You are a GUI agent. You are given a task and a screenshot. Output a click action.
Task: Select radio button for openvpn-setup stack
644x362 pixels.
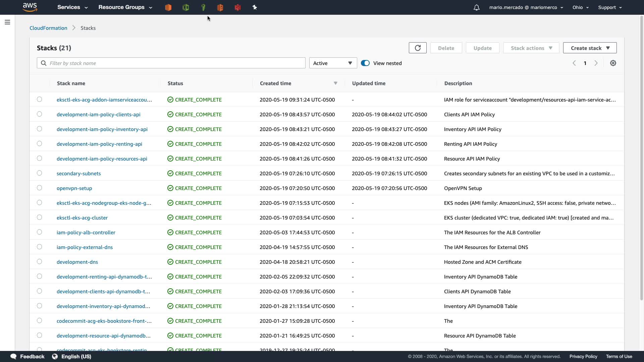40,188
